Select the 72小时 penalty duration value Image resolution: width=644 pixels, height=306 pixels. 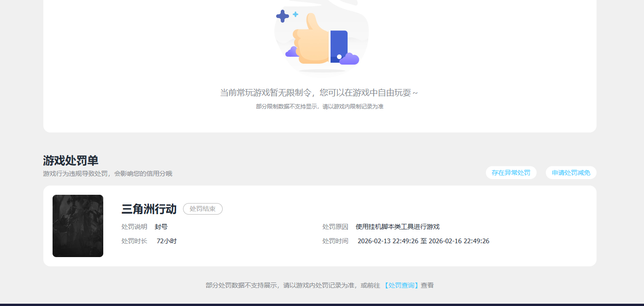tap(166, 241)
